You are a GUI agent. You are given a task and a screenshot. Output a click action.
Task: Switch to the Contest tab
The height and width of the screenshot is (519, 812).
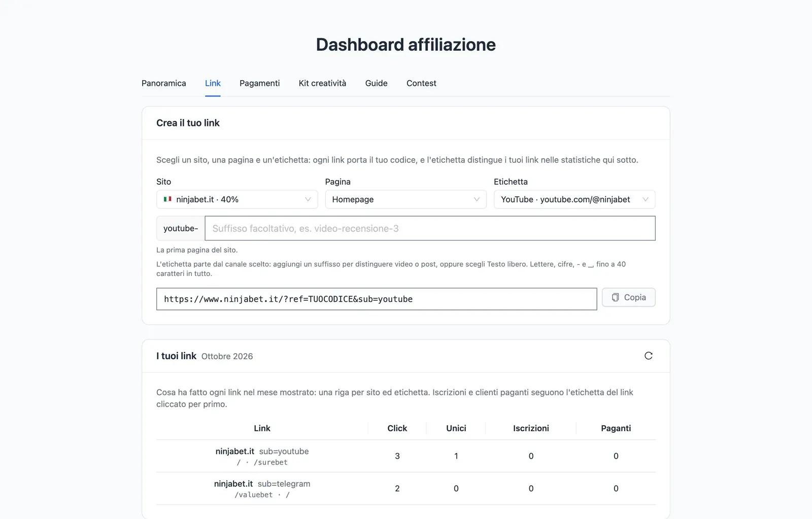pyautogui.click(x=421, y=83)
